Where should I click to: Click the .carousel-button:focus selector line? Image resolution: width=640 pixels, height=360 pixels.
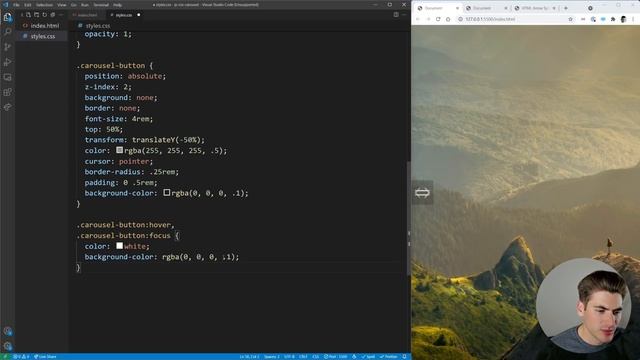128,236
